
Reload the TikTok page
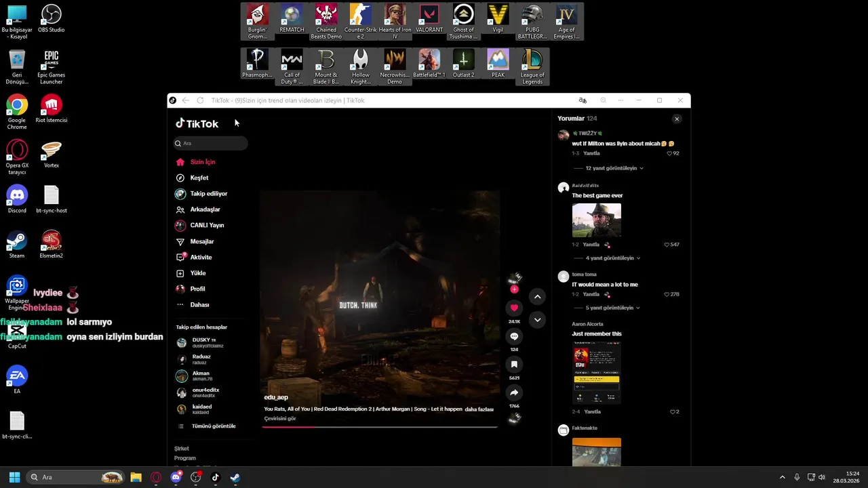click(200, 100)
